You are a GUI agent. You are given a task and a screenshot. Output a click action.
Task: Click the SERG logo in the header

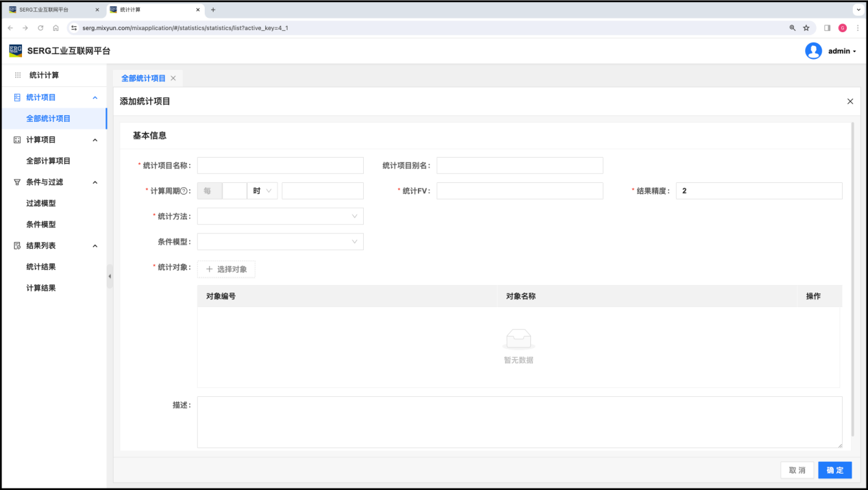pos(16,51)
